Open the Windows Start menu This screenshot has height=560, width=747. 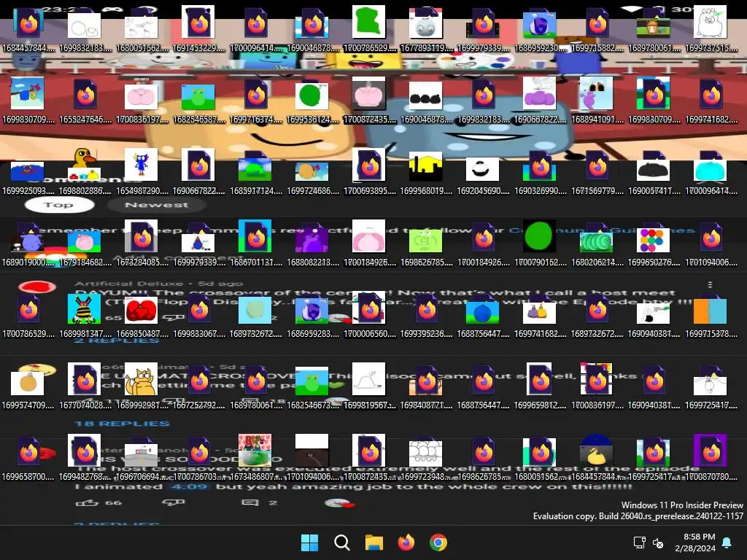[x=309, y=542]
